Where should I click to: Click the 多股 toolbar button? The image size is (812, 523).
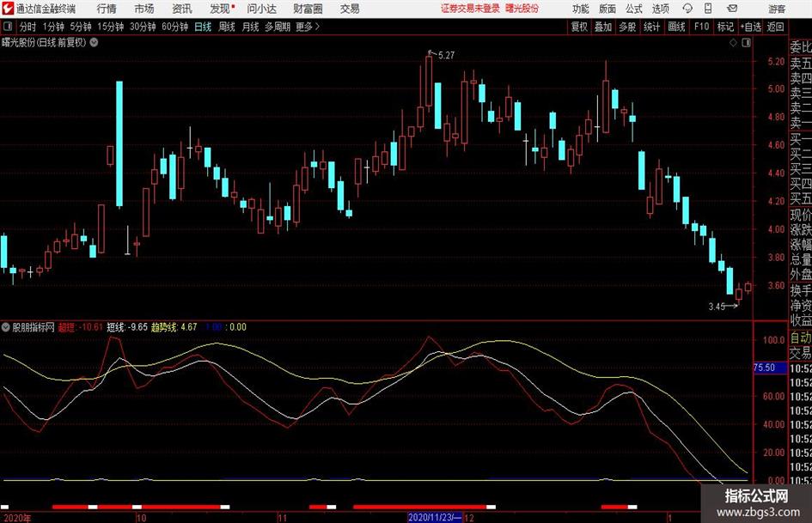627,27
